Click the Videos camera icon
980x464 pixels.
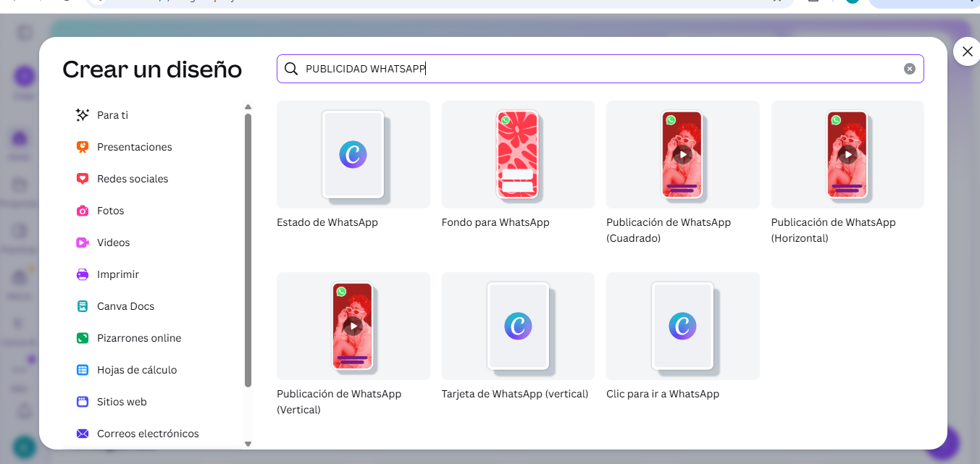tap(83, 242)
